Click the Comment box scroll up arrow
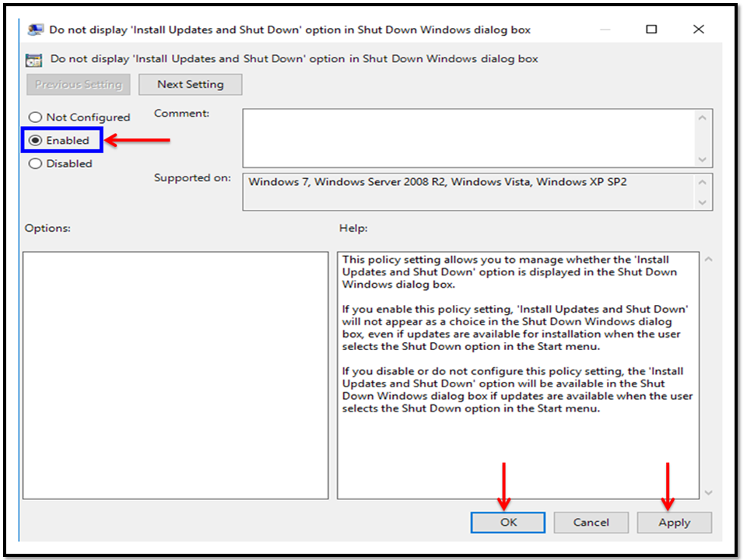Image resolution: width=747 pixels, height=560 pixels. [x=702, y=117]
